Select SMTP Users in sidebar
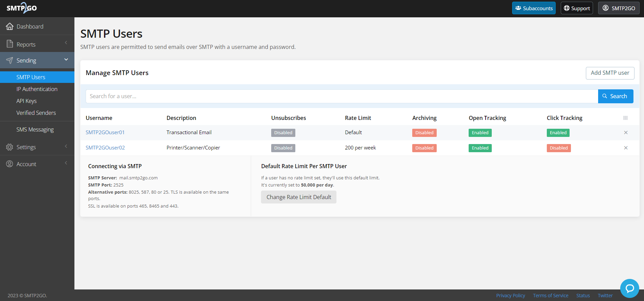The height and width of the screenshot is (301, 644). tap(37, 77)
